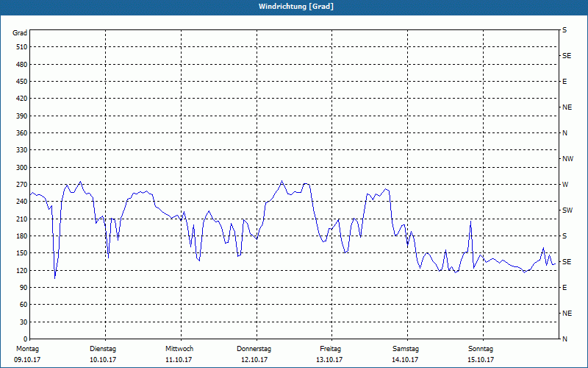The image size is (588, 368).
Task: Pick the date 14.10.17
Action: point(405,360)
